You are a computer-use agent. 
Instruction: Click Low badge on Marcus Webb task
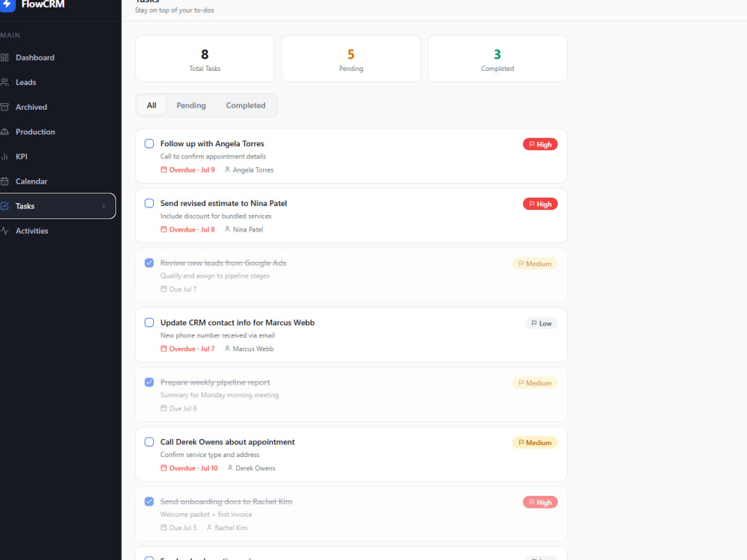point(542,323)
